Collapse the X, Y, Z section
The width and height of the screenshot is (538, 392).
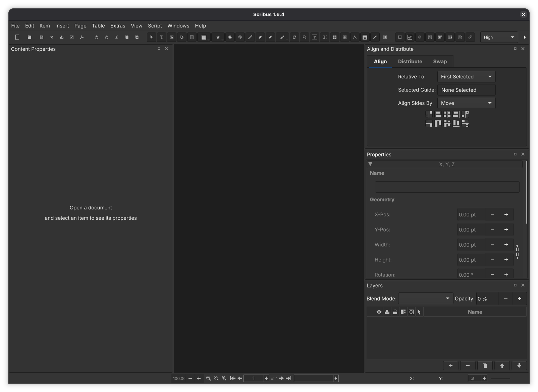pyautogui.click(x=370, y=164)
